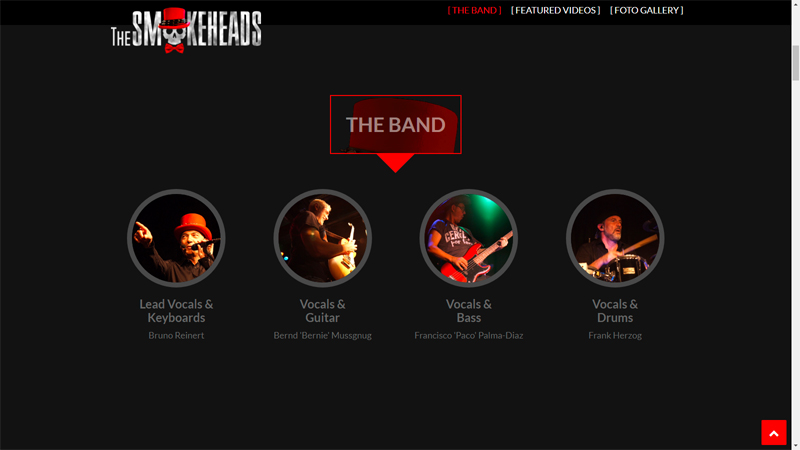Click the Vocals & Bass title
Screen dimensions: 800x450
(468, 311)
